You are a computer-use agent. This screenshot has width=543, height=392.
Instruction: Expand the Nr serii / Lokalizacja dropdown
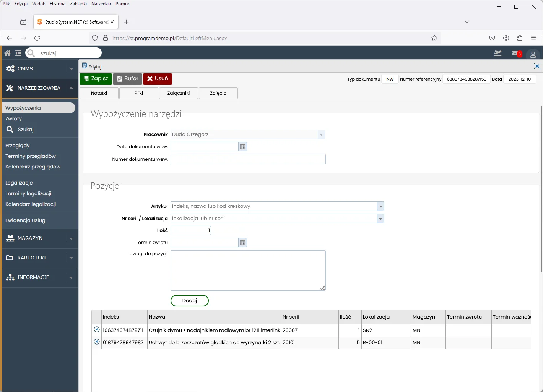point(380,219)
